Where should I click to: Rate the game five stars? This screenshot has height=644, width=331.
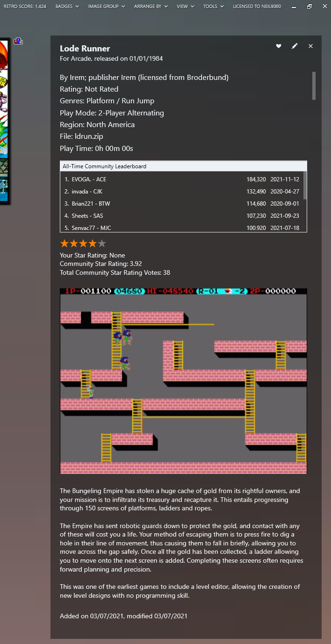click(102, 243)
